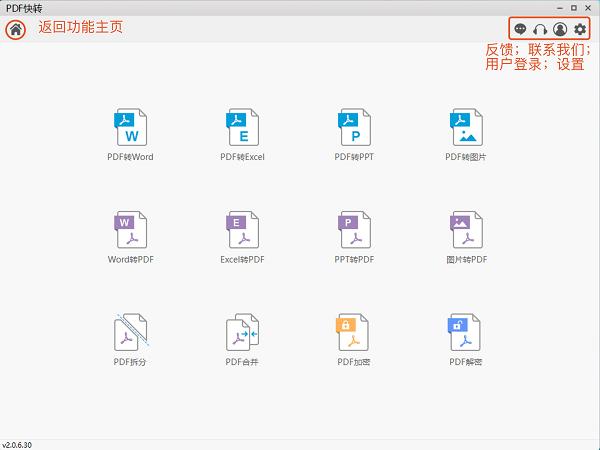
Task: Open the PDF转图片 conversion tool
Action: 466,128
